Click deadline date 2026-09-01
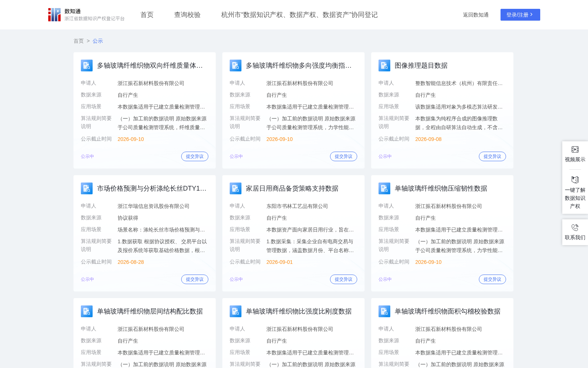 [280, 262]
